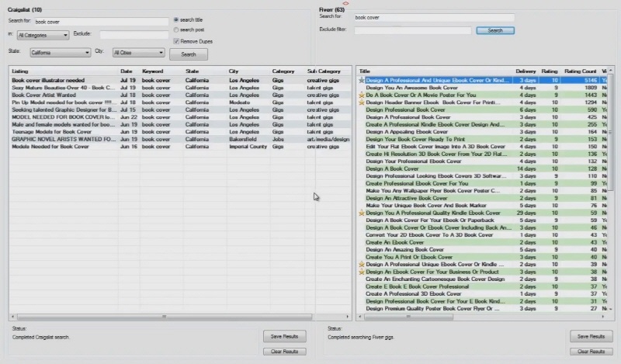621x364 pixels.
Task: Clear Results in the Fiverr panel
Action: (x=591, y=352)
